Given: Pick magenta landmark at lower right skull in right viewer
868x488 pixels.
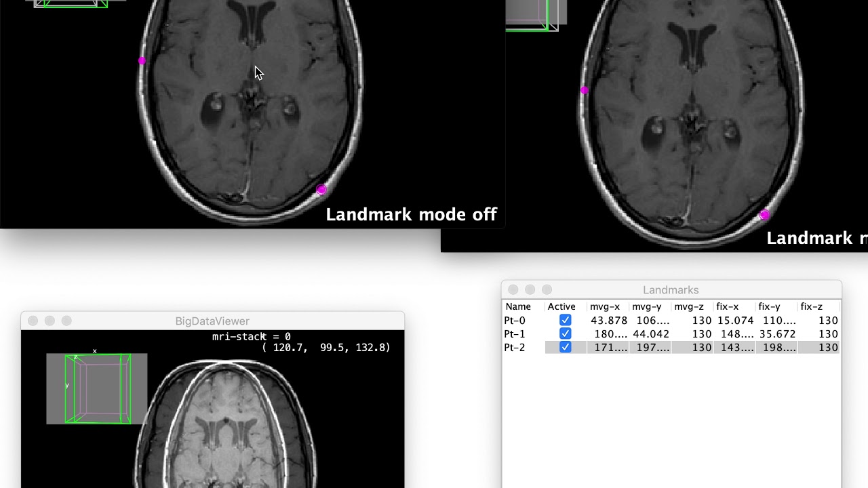Looking at the screenshot, I should tap(764, 215).
